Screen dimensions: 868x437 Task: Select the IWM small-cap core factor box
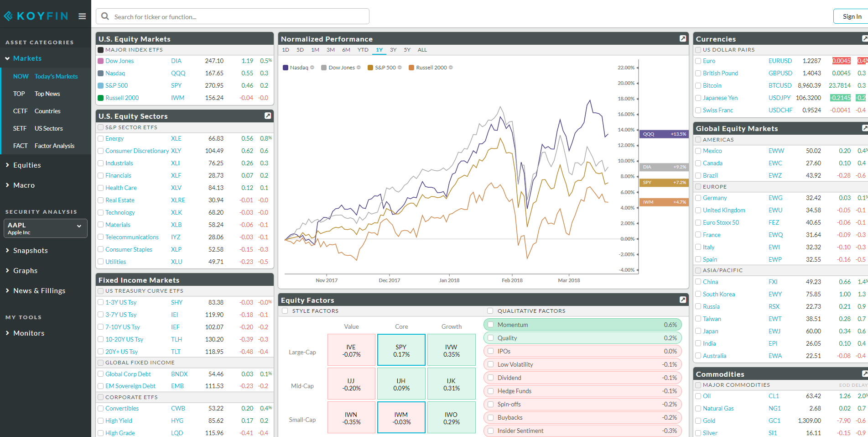point(401,418)
